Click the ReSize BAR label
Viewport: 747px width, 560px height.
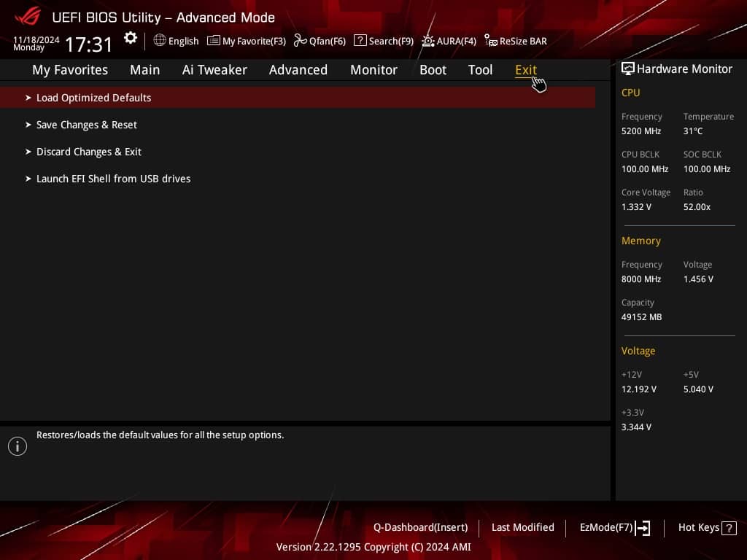tap(523, 42)
